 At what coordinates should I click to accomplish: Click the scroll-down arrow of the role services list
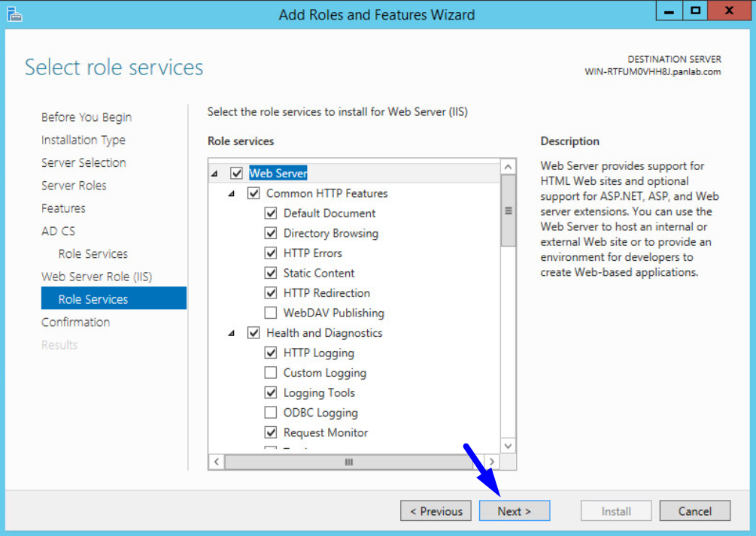pos(508,445)
